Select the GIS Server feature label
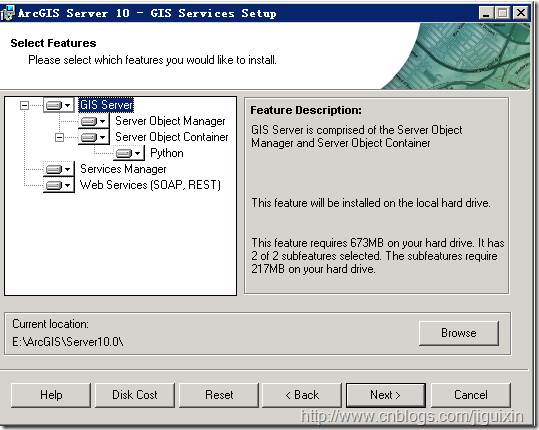The width and height of the screenshot is (539, 430). click(x=106, y=105)
